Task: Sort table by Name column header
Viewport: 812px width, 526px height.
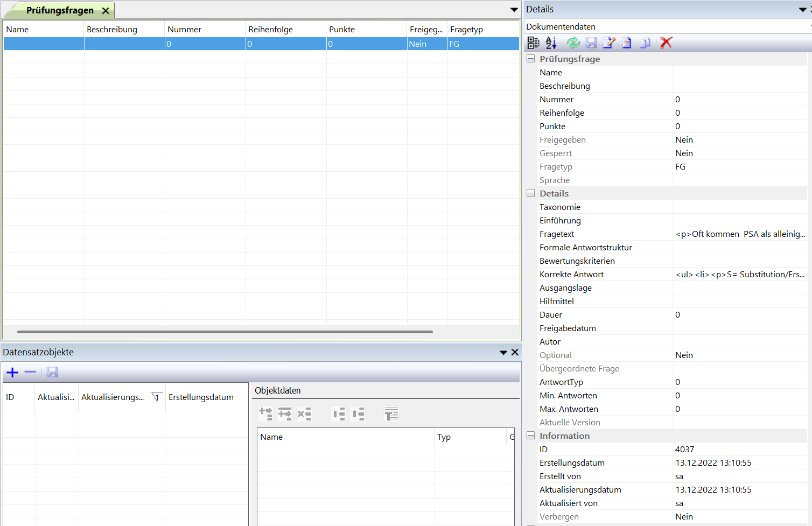Action: [44, 30]
